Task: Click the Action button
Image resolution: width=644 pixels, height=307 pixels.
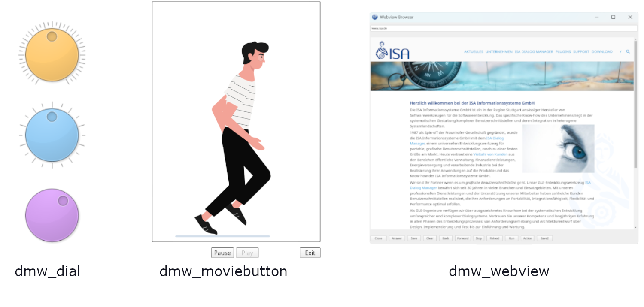Action: pyautogui.click(x=528, y=238)
